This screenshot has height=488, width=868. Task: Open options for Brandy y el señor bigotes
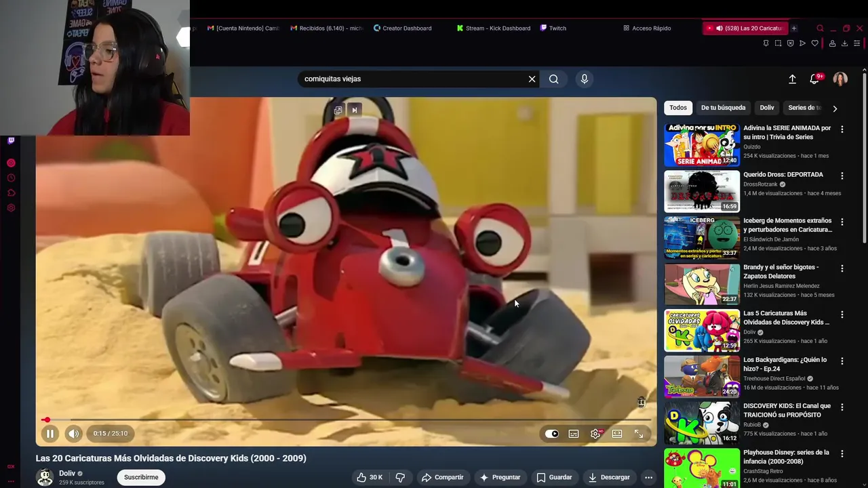point(842,268)
